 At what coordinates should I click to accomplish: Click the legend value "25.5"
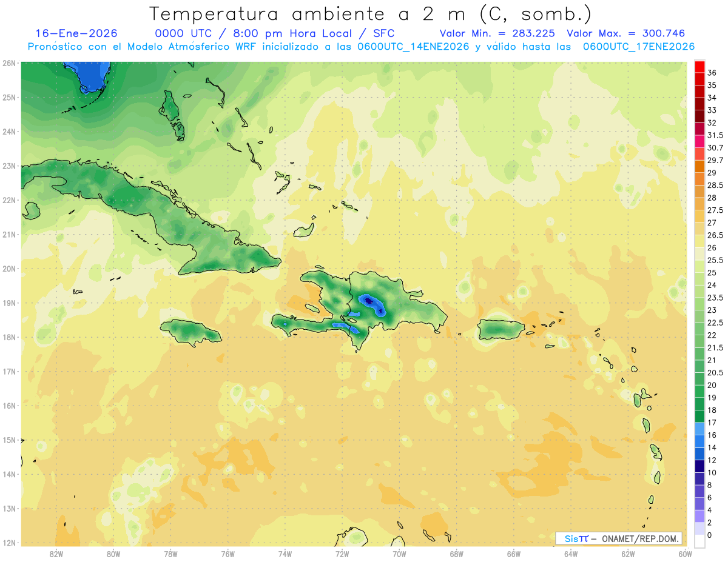click(x=716, y=260)
